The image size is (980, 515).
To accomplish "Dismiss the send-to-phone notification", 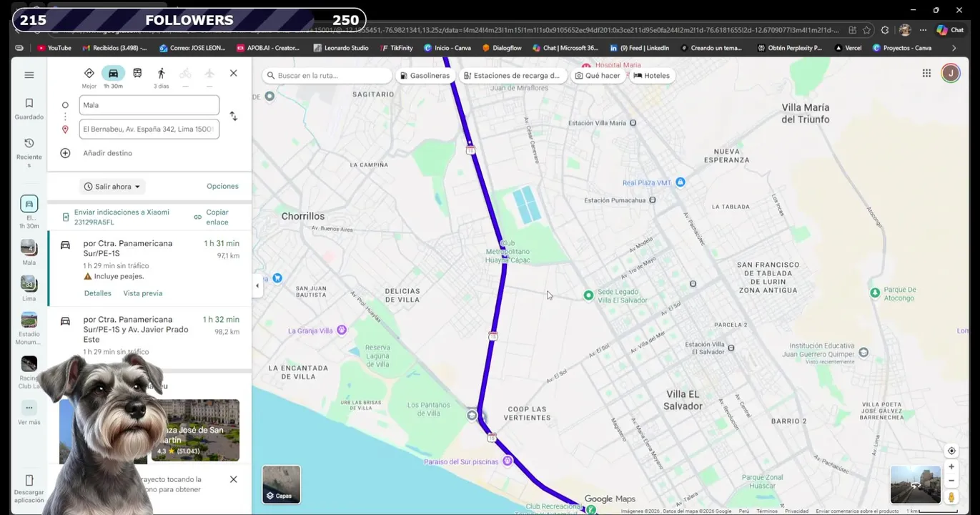I will click(233, 479).
